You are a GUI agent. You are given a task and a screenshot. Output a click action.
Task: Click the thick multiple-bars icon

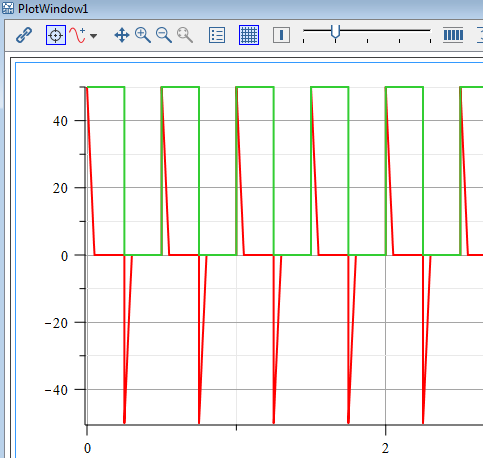point(453,35)
